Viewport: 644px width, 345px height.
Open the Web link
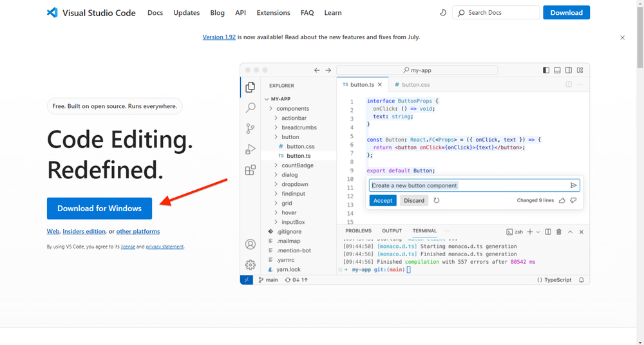pyautogui.click(x=53, y=231)
